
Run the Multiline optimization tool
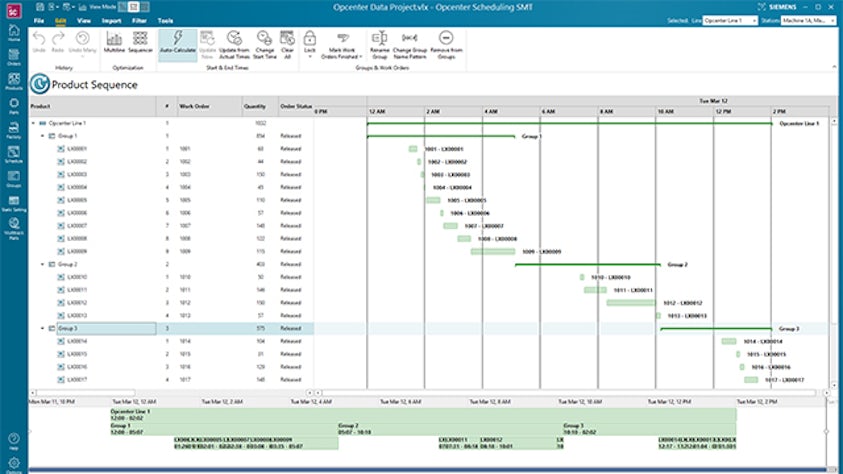click(x=114, y=42)
